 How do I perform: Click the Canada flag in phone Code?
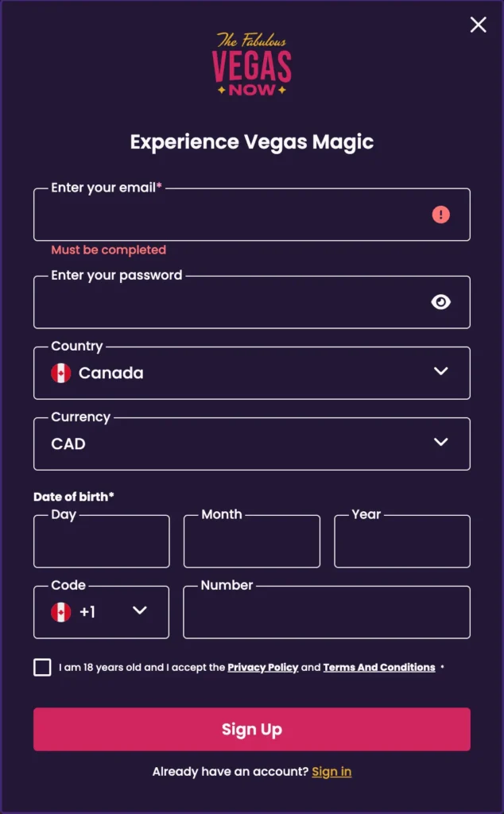[x=61, y=612]
